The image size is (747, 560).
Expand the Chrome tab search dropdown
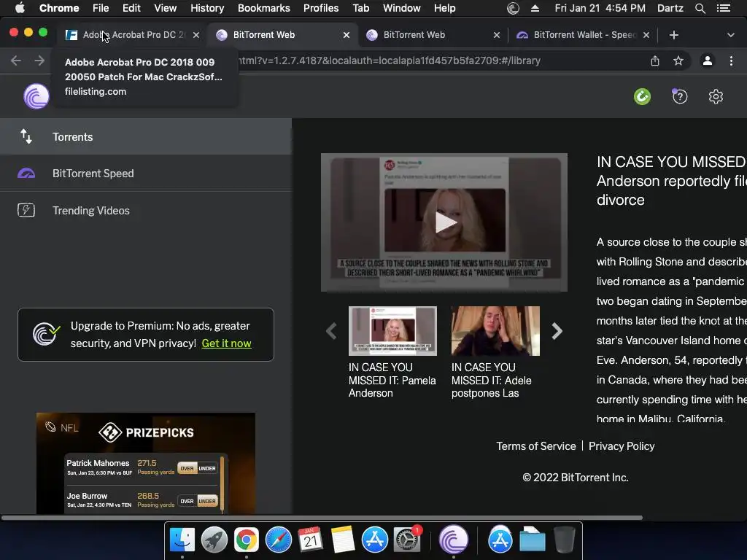[730, 35]
